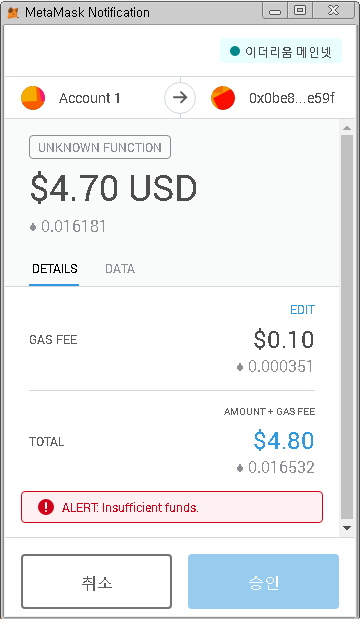This screenshot has width=360, height=619.
Task: Click the Ethereum symbol beside 0.016181
Action: click(34, 227)
